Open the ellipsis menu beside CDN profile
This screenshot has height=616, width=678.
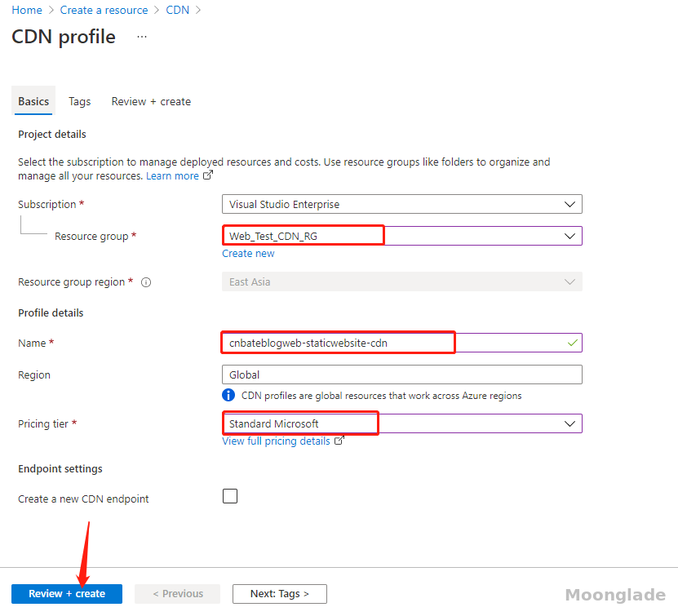tap(142, 38)
